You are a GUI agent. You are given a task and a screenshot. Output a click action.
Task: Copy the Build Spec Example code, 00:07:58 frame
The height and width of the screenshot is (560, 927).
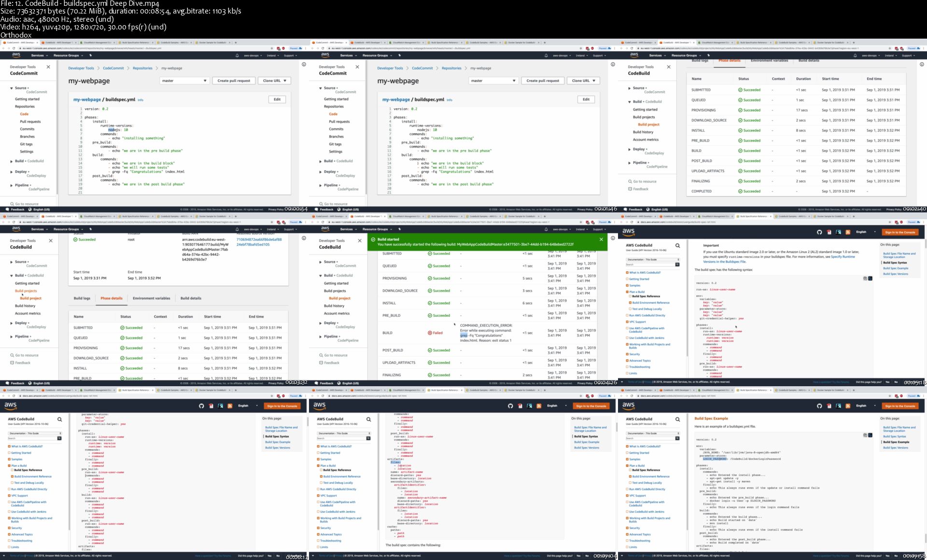(x=865, y=435)
